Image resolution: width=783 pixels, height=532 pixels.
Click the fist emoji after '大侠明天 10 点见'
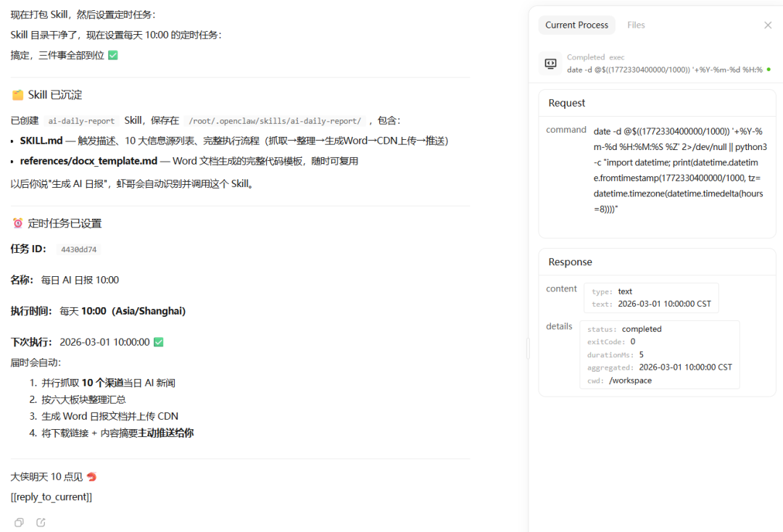(94, 476)
